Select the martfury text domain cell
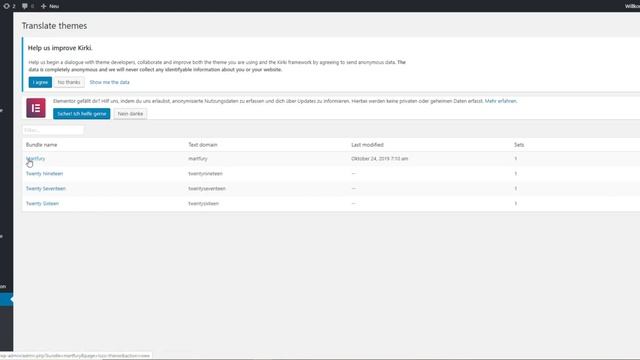The width and height of the screenshot is (640, 360). point(198,158)
